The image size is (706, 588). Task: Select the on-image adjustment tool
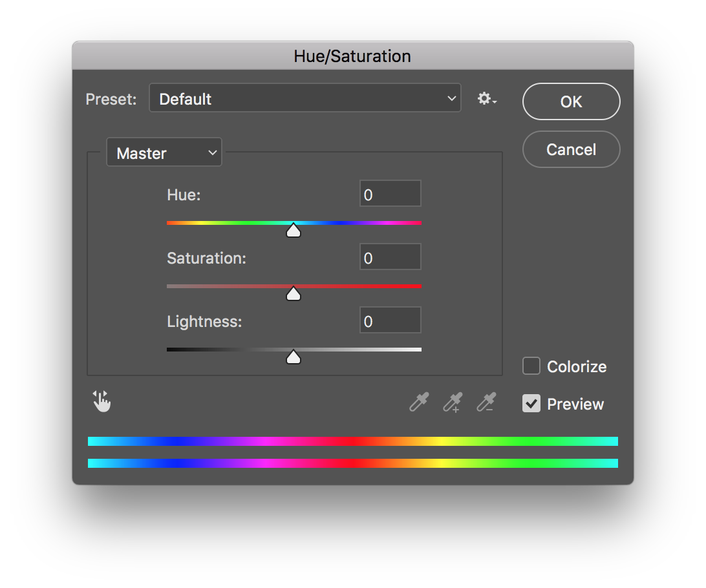pyautogui.click(x=102, y=401)
